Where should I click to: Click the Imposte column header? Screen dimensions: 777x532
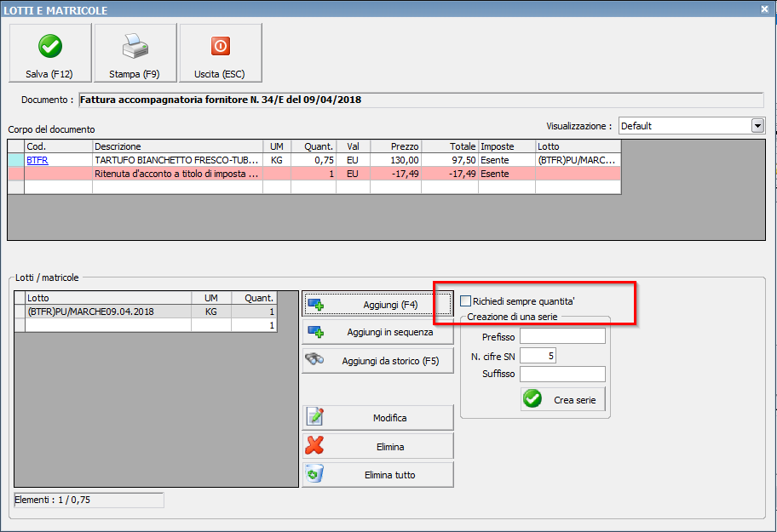[506, 146]
